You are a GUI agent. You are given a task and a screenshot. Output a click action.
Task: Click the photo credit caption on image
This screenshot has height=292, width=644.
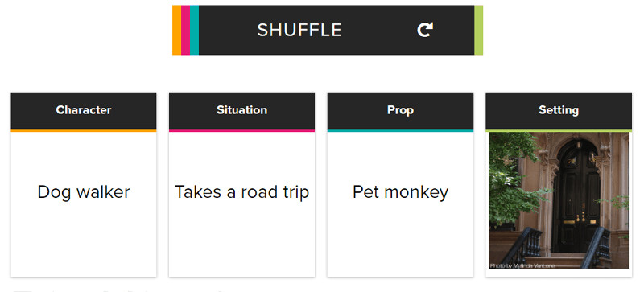click(522, 265)
